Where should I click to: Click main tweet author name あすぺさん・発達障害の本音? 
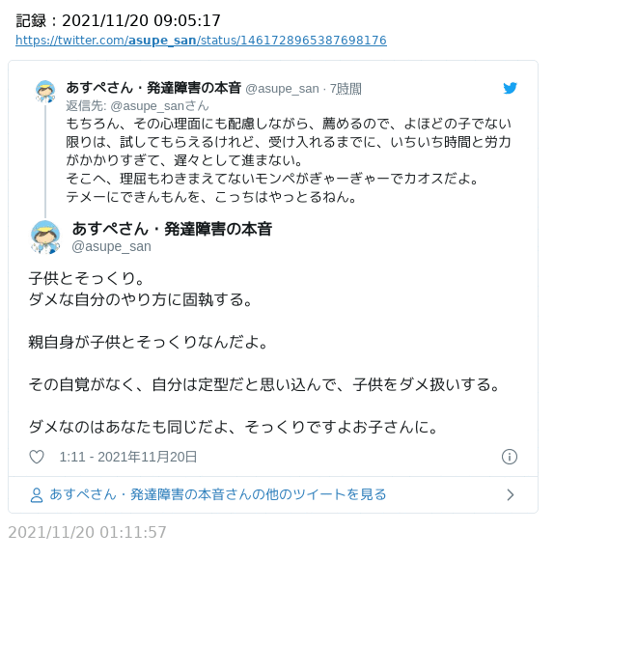[172, 229]
